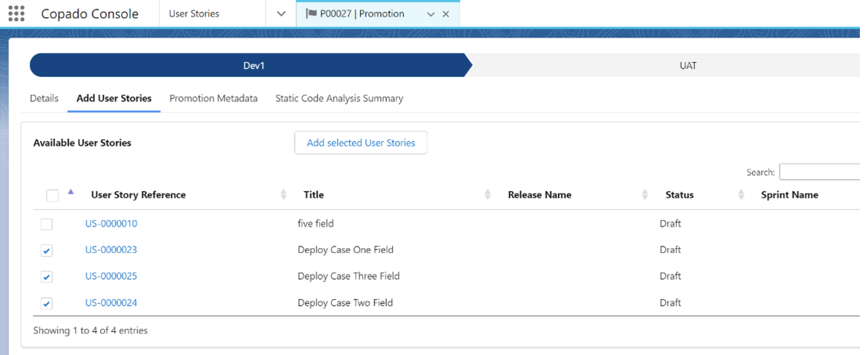This screenshot has width=868, height=355.
Task: Sort by Title column arrows
Action: (488, 194)
